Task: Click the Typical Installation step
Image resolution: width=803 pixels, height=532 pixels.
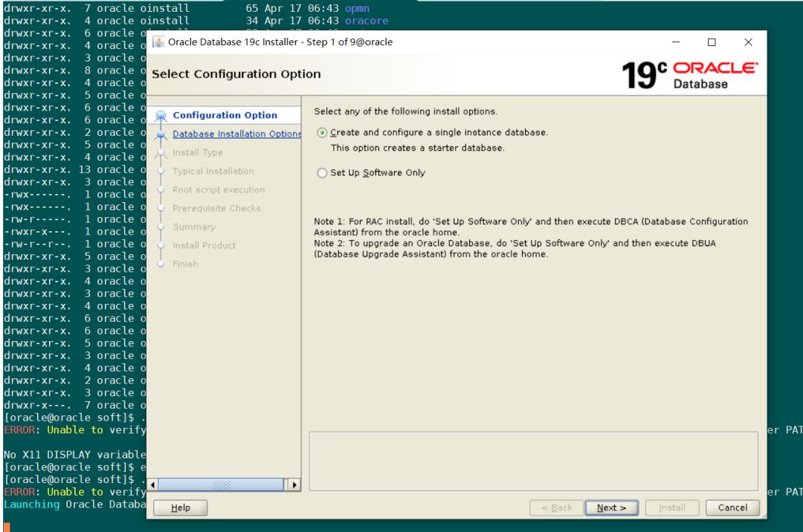Action: [213, 171]
